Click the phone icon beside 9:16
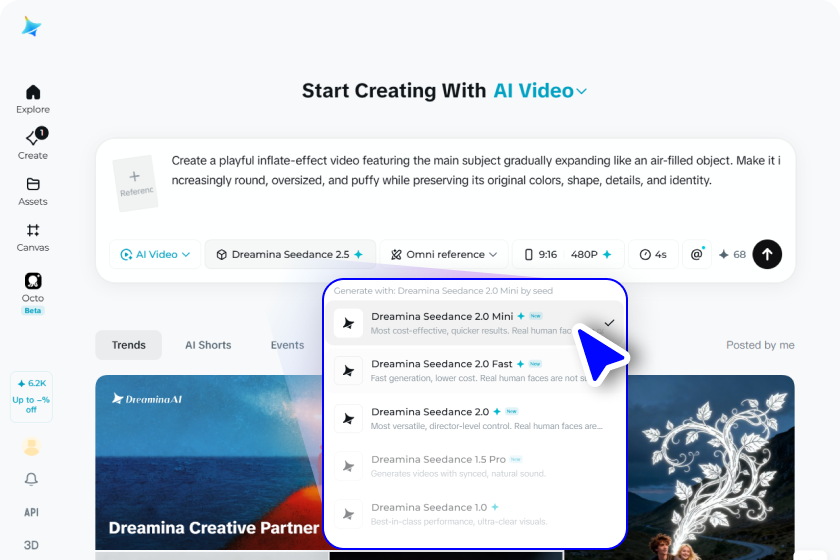Image resolution: width=840 pixels, height=560 pixels. click(x=528, y=255)
